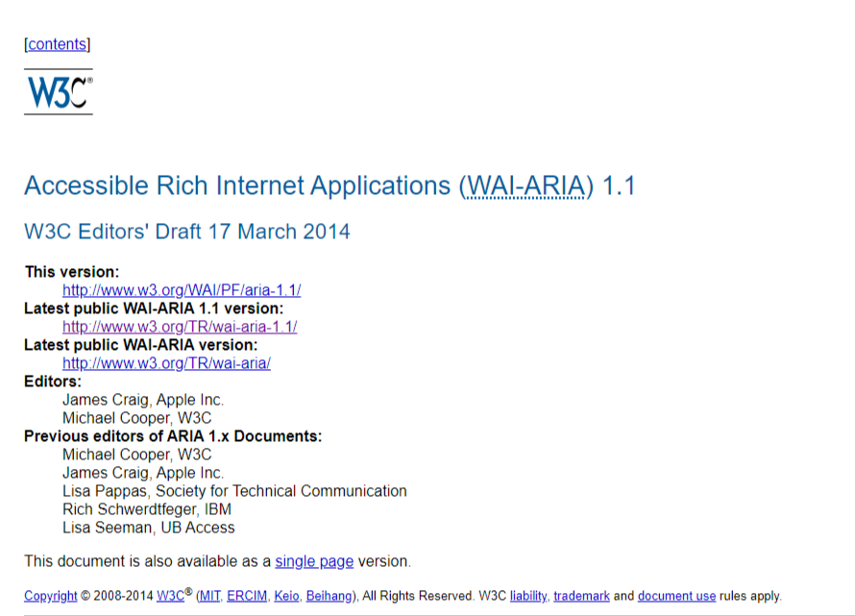Click the W3C Editors' Draft 17 March 2014 heading

(187, 232)
